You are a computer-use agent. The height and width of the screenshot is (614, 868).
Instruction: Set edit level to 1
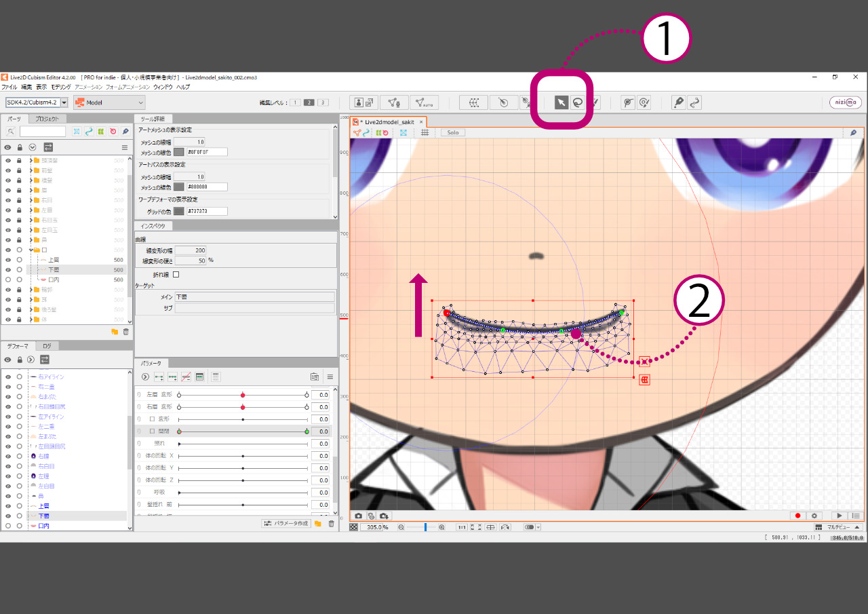click(296, 102)
